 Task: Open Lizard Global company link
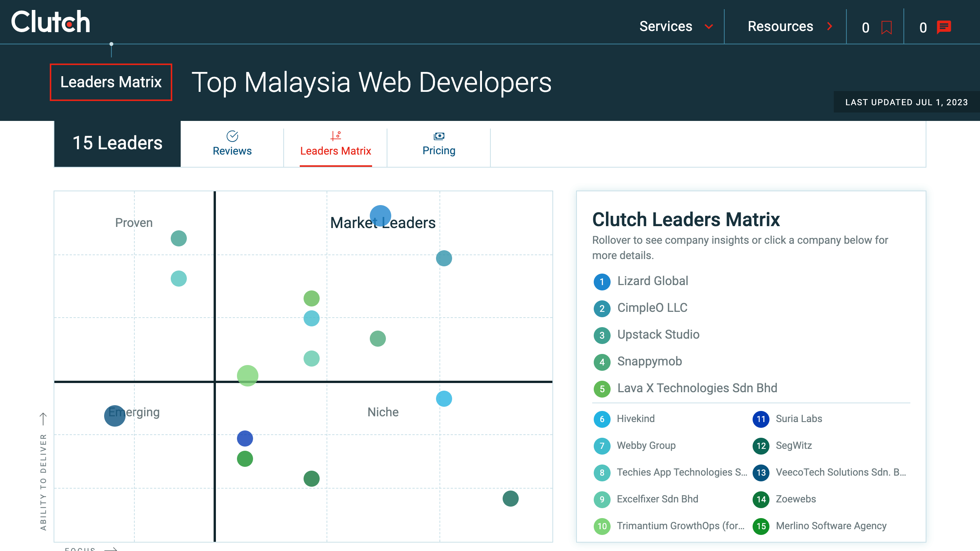point(653,281)
